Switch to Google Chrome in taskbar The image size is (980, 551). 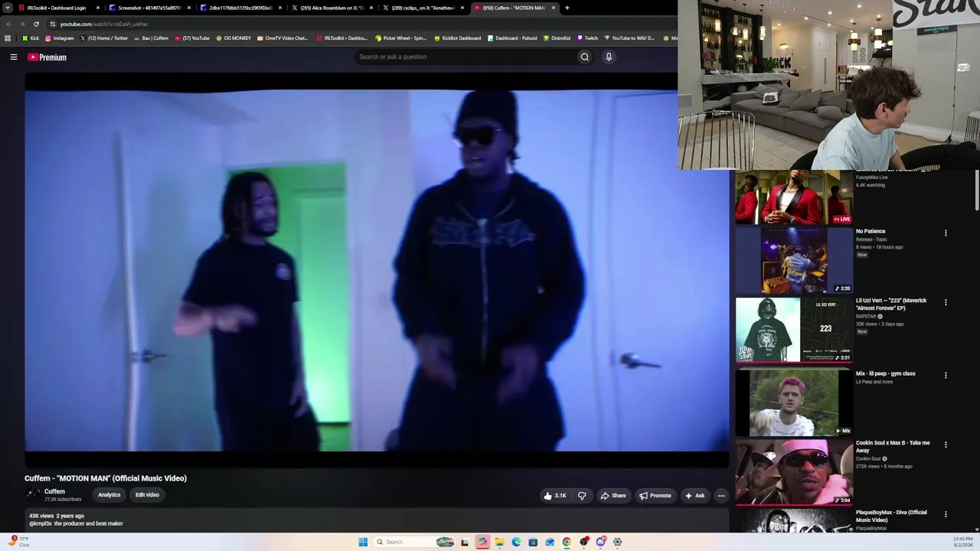point(567,542)
